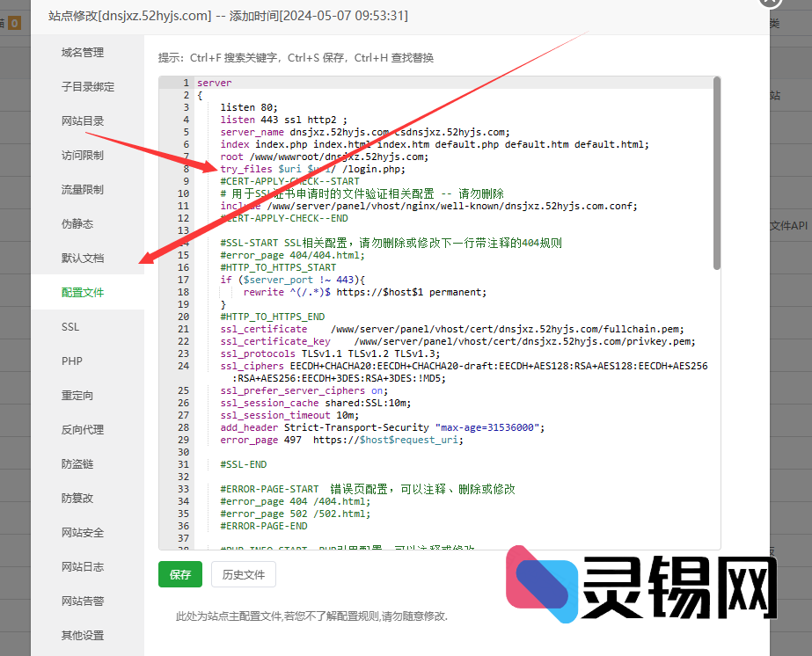Open the 子目录绑定 tab
The image size is (812, 656).
pyautogui.click(x=87, y=86)
